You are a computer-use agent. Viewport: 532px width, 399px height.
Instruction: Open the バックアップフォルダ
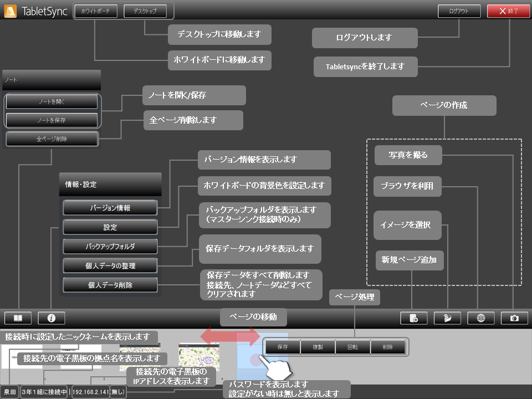coord(110,245)
